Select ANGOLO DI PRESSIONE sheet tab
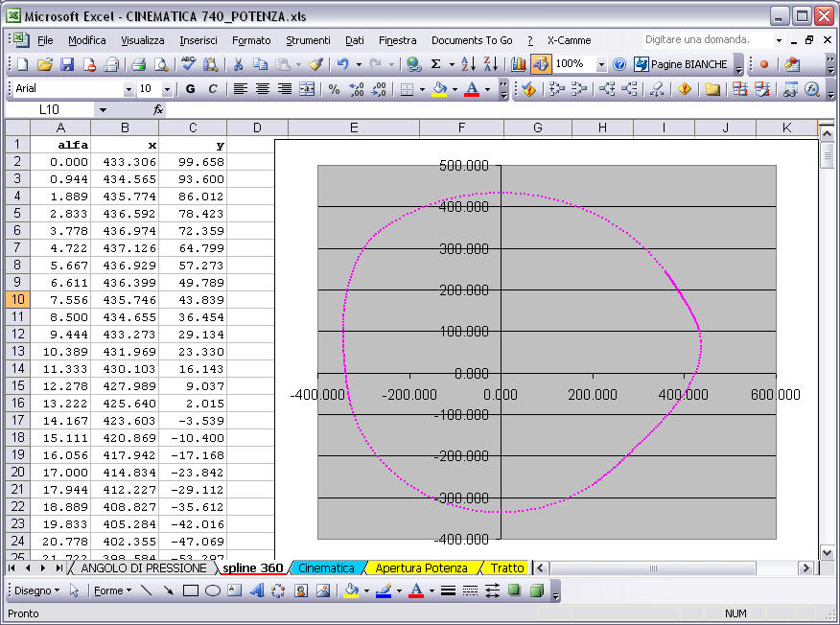The width and height of the screenshot is (840, 625). 144,567
